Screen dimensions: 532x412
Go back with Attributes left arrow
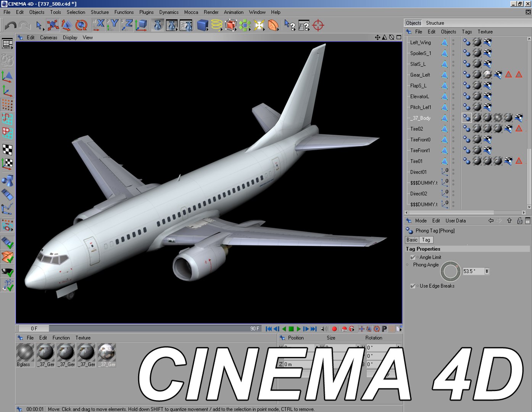point(491,220)
